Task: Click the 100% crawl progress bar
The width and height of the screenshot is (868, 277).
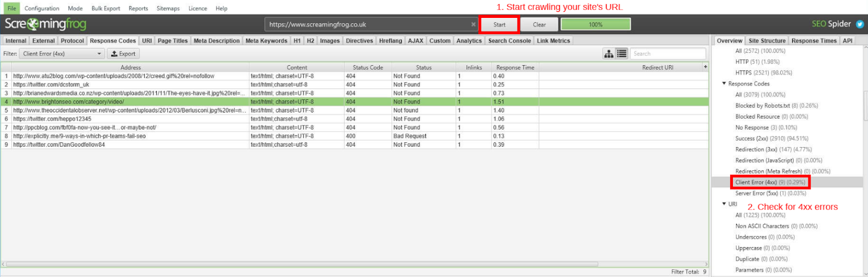Action: pos(596,24)
